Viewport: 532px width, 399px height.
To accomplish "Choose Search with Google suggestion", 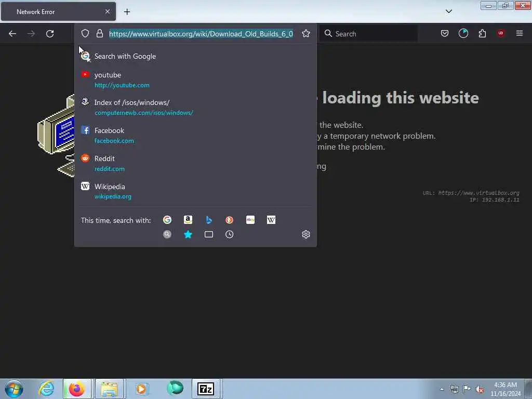I will [x=195, y=56].
